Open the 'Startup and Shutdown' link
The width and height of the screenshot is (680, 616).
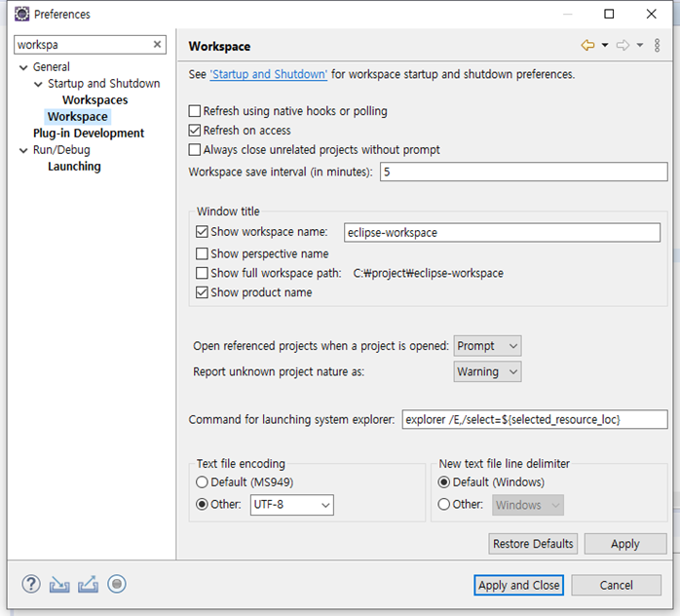pyautogui.click(x=269, y=74)
